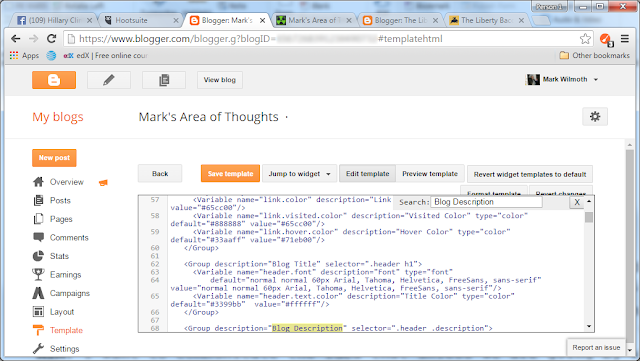Click the orange extension icon in toolbar
This screenshot has width=640, height=361.
tap(606, 39)
